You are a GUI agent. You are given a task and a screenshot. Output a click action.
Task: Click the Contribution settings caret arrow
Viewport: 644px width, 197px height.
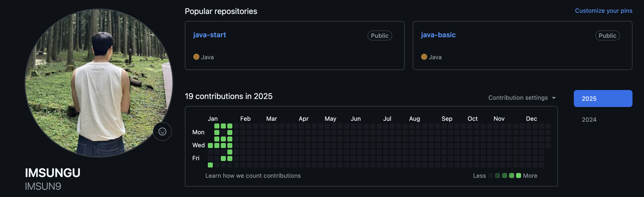554,98
